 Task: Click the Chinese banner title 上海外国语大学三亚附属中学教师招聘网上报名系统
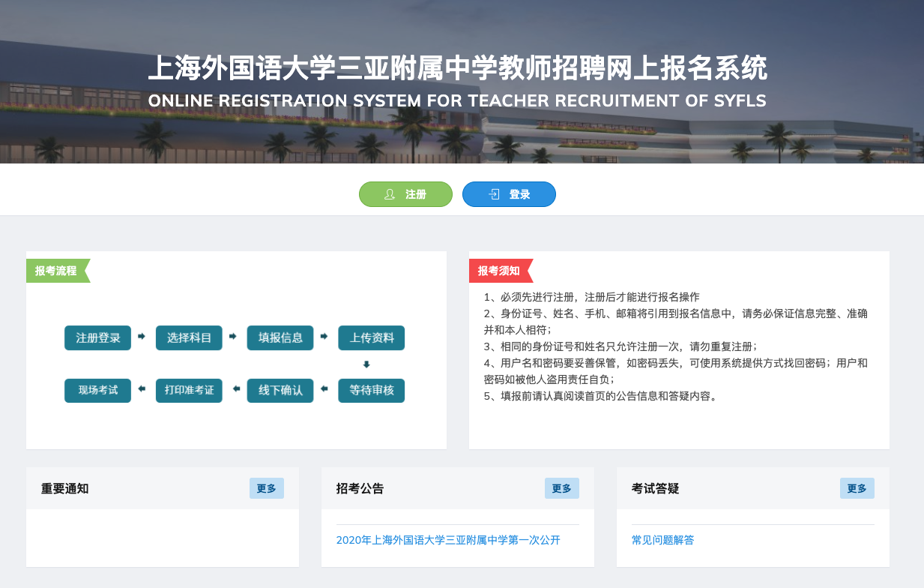457,68
